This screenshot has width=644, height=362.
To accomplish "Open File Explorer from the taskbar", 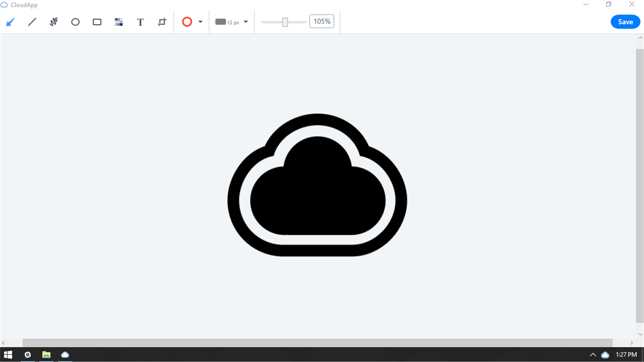I will [46, 355].
